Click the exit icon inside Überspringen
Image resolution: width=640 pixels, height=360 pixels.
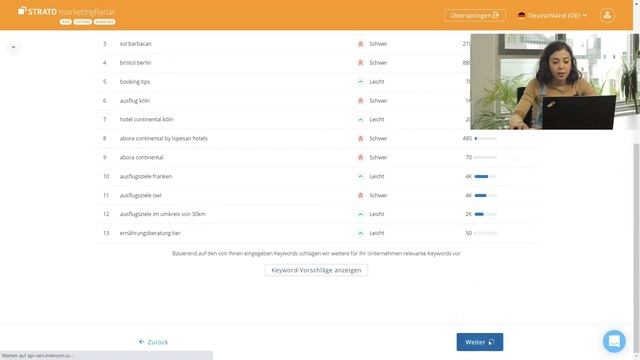[x=496, y=15]
